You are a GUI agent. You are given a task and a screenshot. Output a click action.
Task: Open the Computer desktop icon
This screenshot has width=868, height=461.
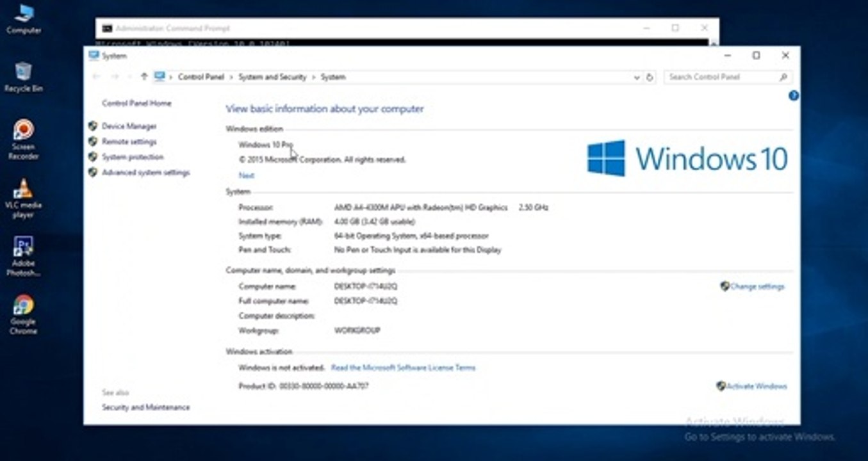(x=24, y=19)
